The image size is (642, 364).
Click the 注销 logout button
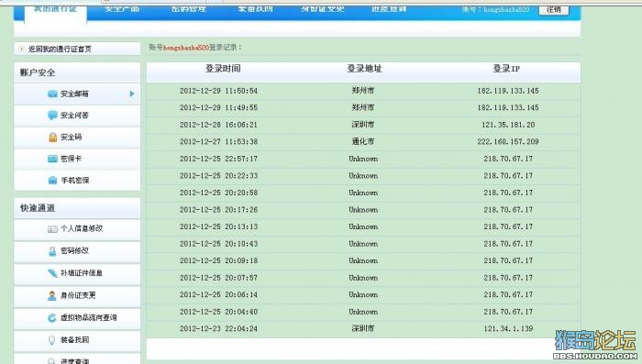coord(554,9)
